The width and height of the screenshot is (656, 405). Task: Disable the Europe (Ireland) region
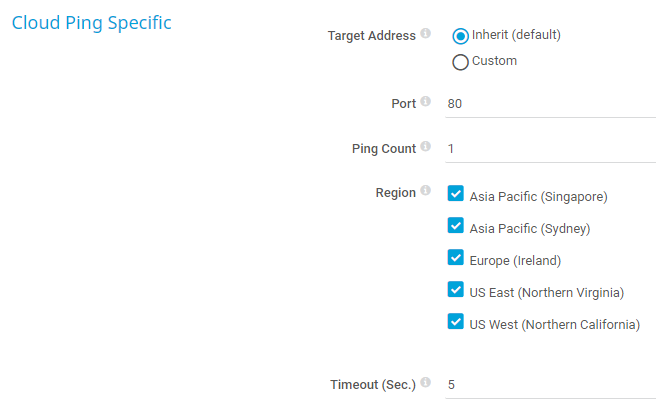(456, 258)
